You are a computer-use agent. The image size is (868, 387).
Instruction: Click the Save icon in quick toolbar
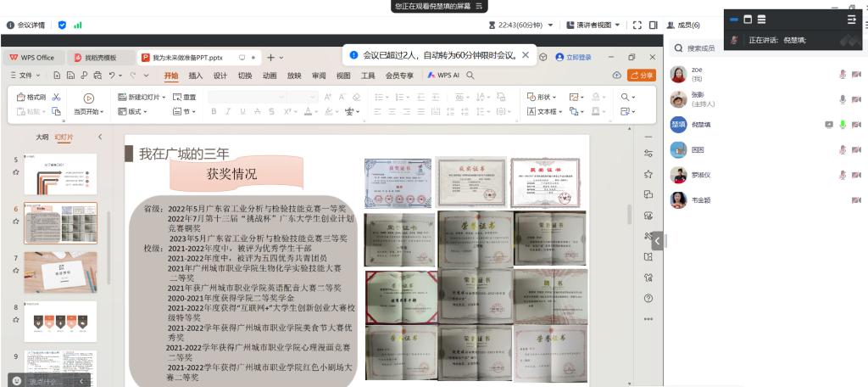point(70,76)
